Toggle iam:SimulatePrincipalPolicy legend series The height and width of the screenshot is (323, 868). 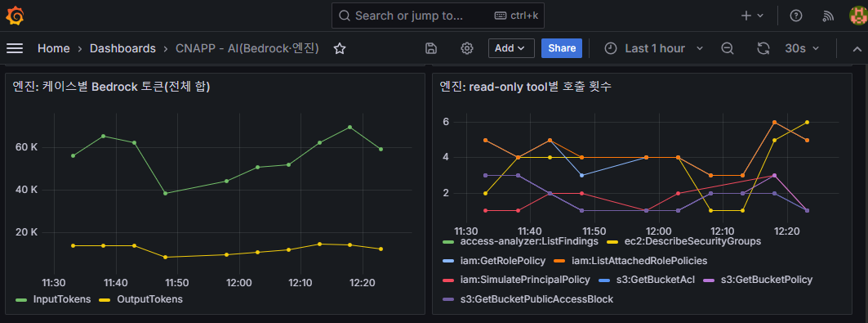[x=525, y=280]
